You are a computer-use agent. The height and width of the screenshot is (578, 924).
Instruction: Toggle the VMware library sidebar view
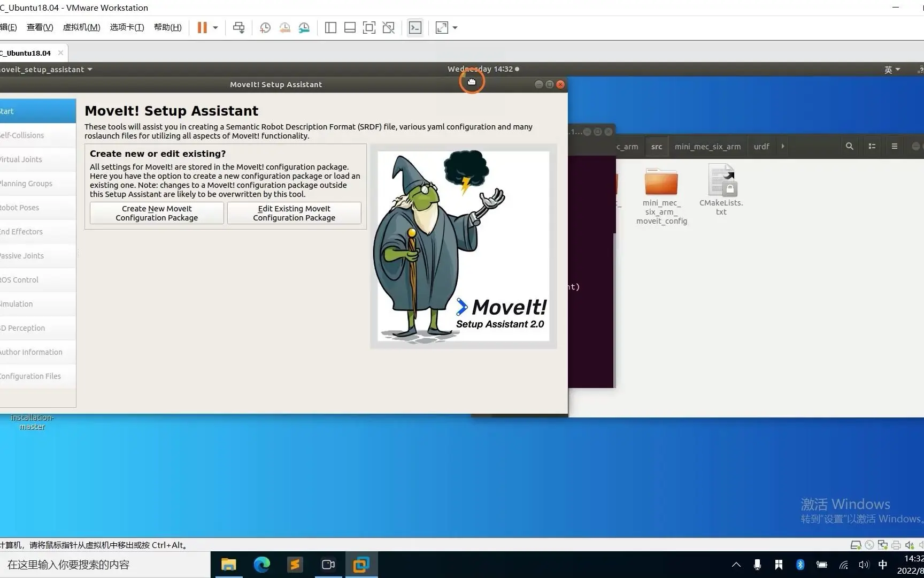click(330, 28)
